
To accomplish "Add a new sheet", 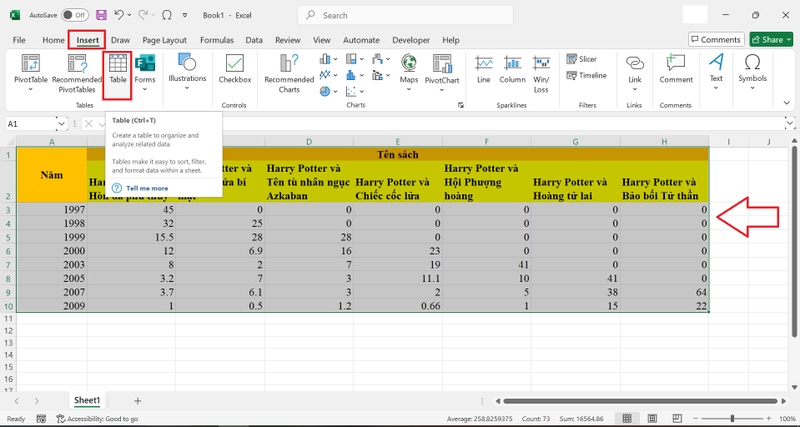I will click(x=137, y=401).
